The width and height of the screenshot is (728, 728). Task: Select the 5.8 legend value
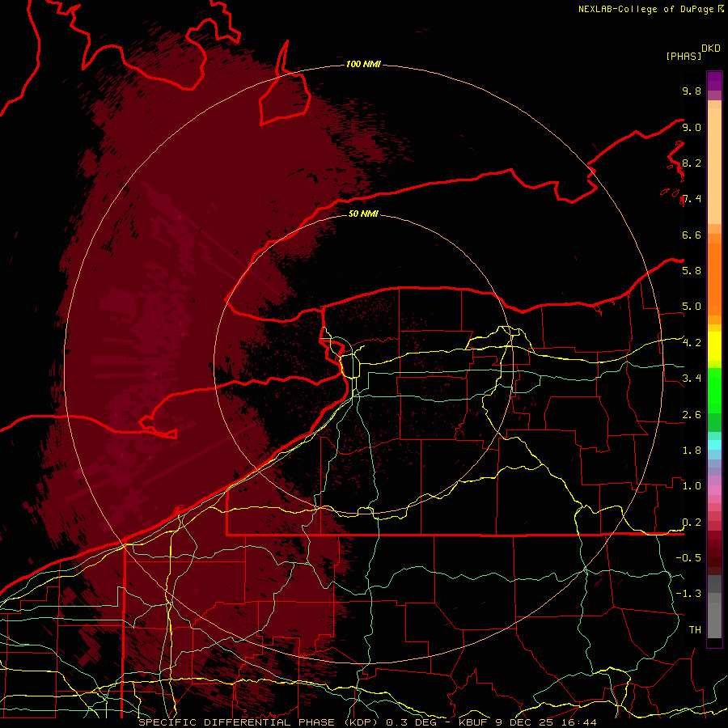(692, 270)
